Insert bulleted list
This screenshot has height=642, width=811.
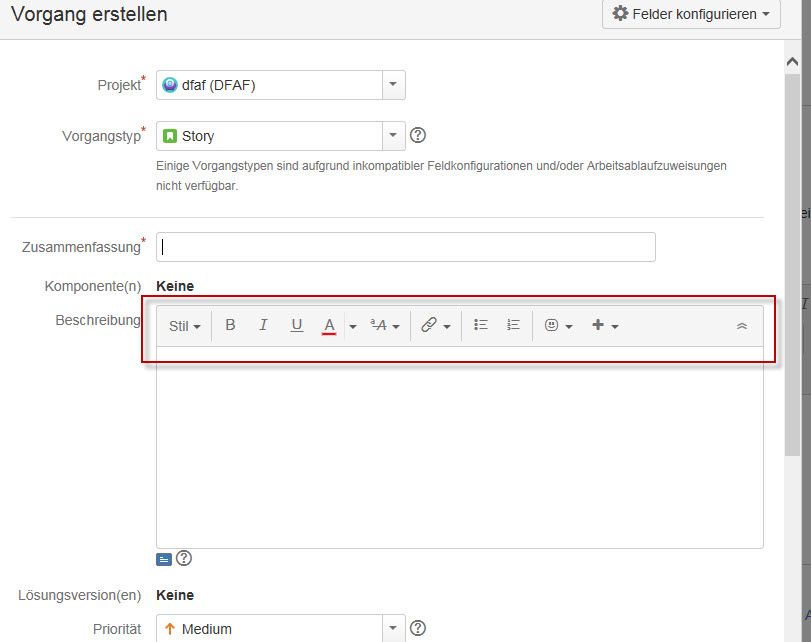click(480, 325)
